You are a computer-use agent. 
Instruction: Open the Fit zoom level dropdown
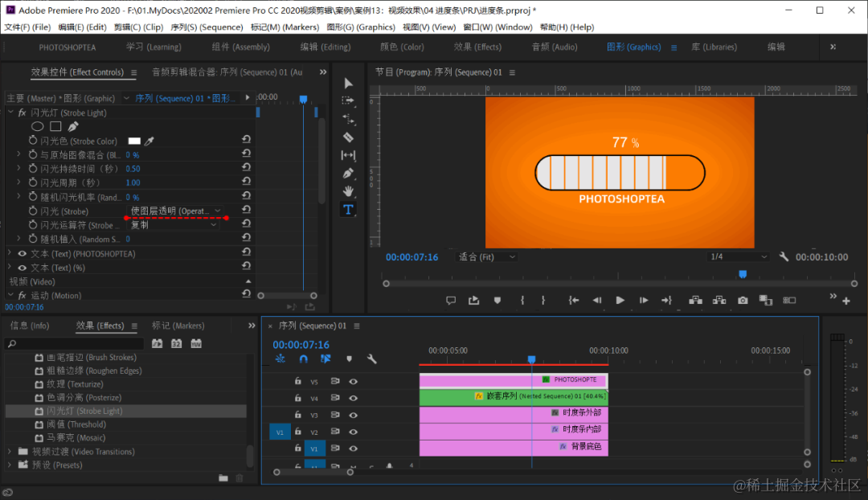486,257
